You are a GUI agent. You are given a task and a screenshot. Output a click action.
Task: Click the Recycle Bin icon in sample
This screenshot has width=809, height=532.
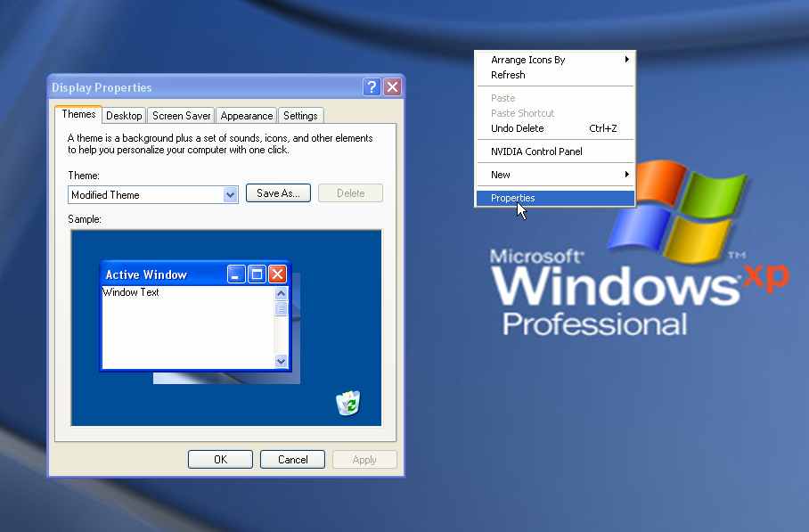click(x=348, y=403)
